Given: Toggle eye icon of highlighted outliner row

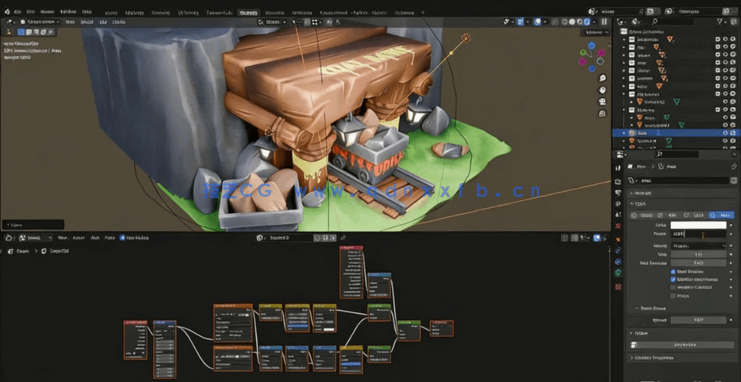Looking at the screenshot, I should click(x=725, y=133).
